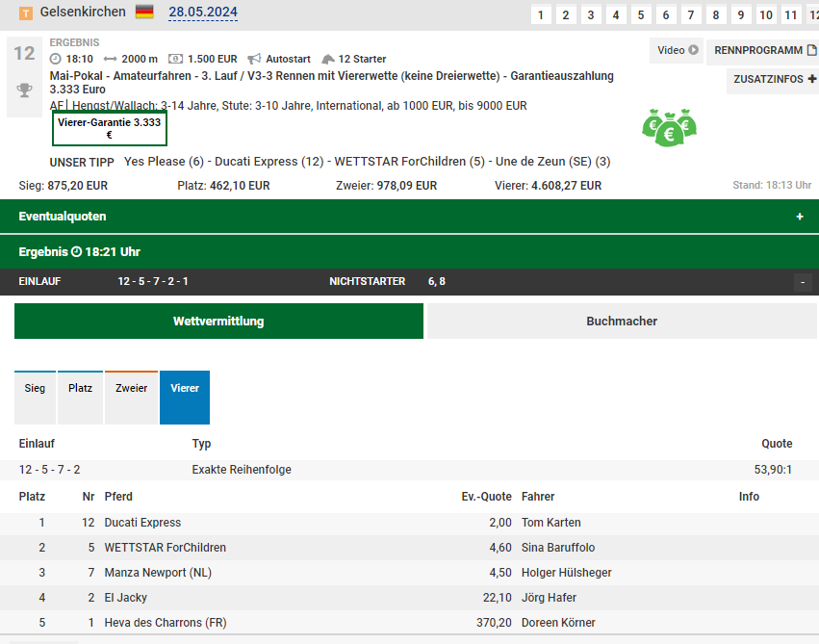Open the RENNPROGRAMM document

click(x=763, y=50)
